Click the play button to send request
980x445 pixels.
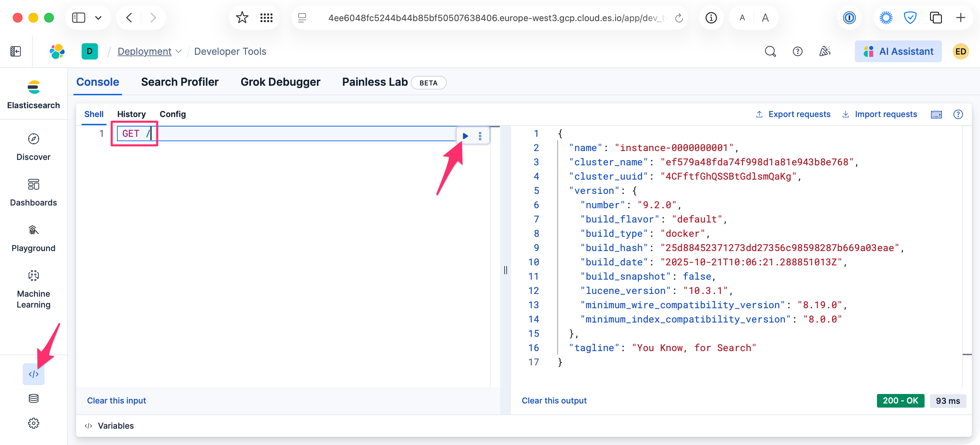[465, 136]
